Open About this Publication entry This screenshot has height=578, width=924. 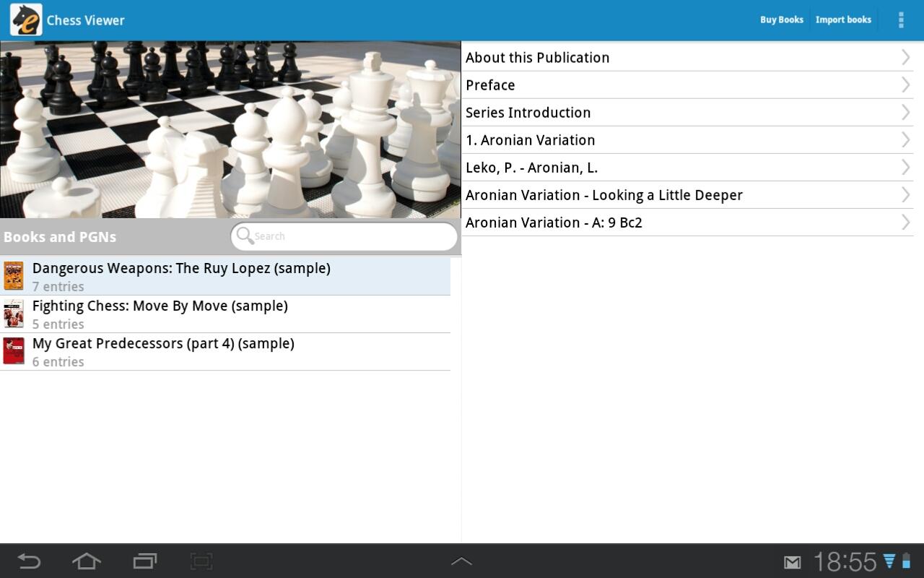tap(687, 57)
